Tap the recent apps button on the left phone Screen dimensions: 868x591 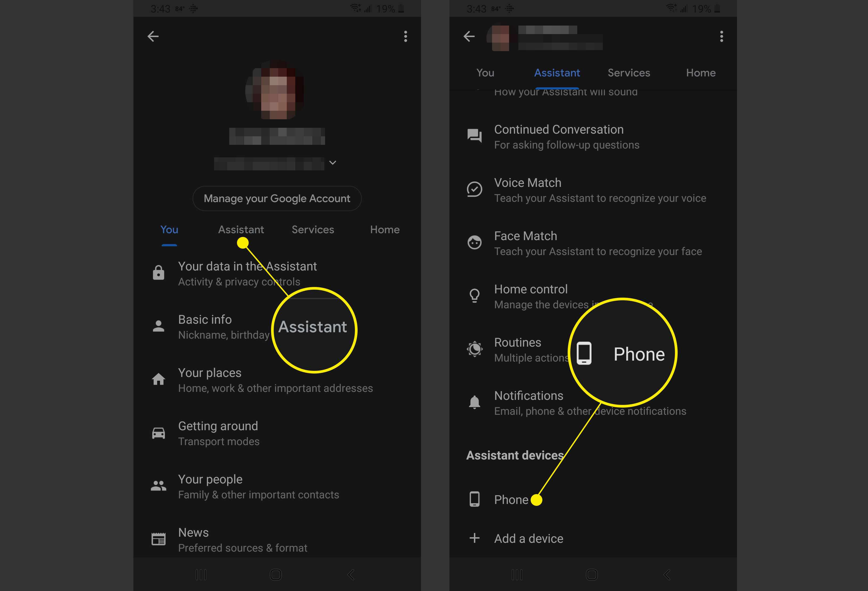click(x=201, y=574)
